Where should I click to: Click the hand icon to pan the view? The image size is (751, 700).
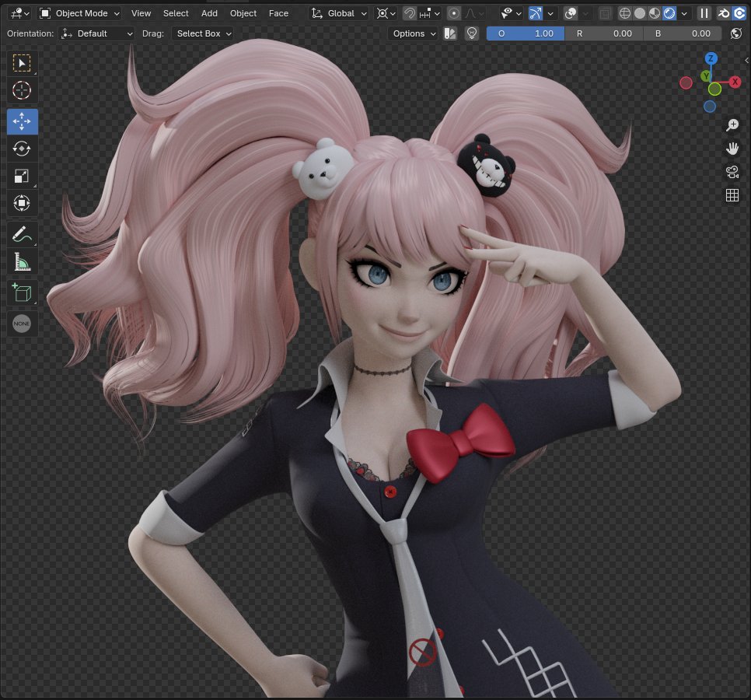pyautogui.click(x=732, y=148)
